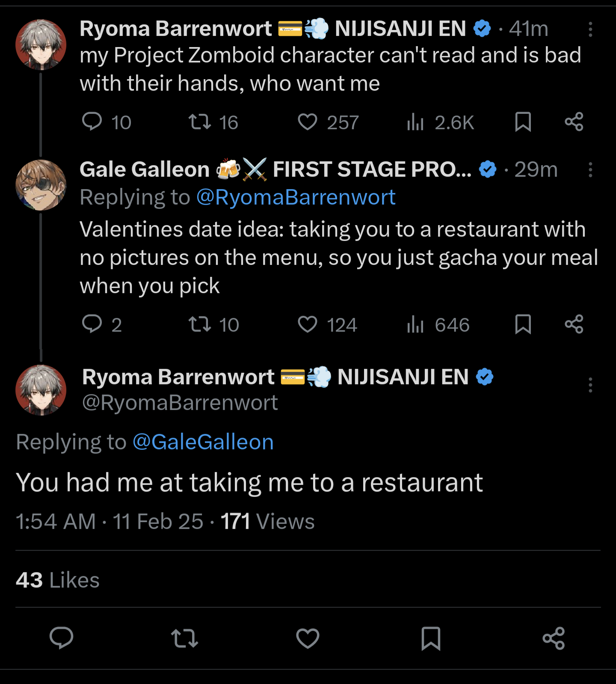Screen dimensions: 616x684
Task: Retweet Gale's Valentines date idea
Action: click(200, 324)
